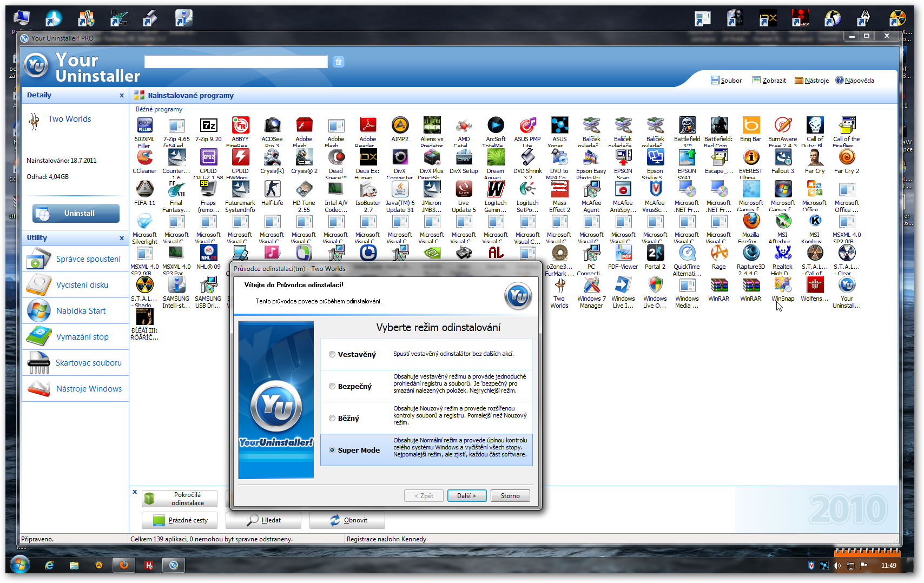The width and height of the screenshot is (924, 583).
Task: Pick the Běžný uninstall mode
Action: 332,419
